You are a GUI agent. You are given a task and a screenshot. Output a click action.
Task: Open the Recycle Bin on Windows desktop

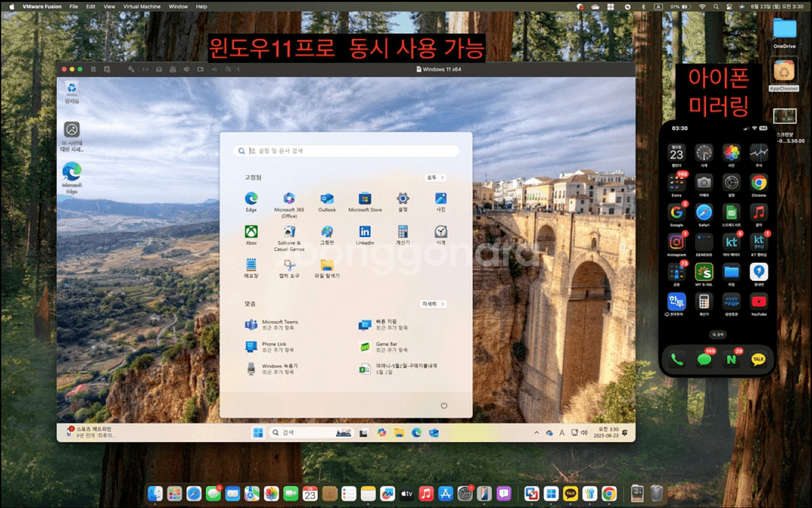pyautogui.click(x=71, y=92)
